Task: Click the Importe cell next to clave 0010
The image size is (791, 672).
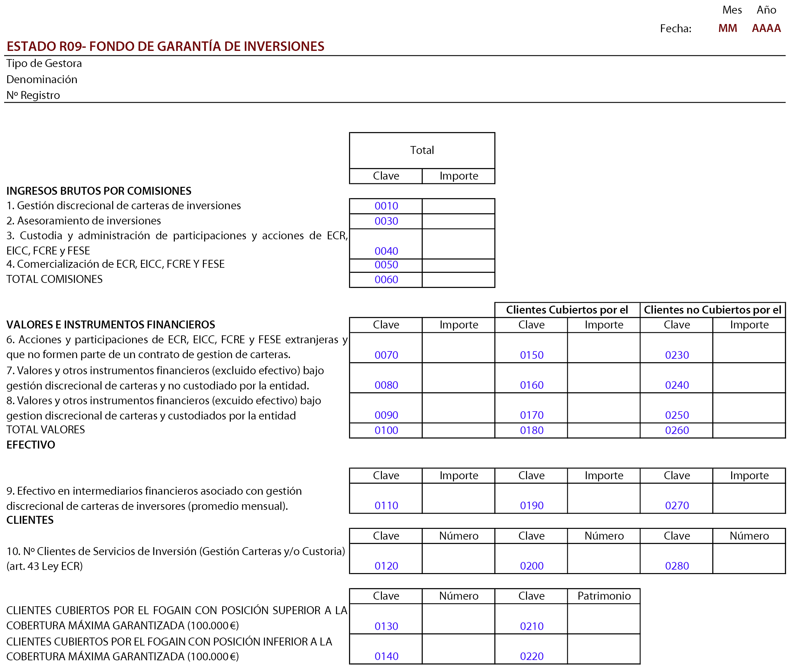Action: tap(458, 206)
